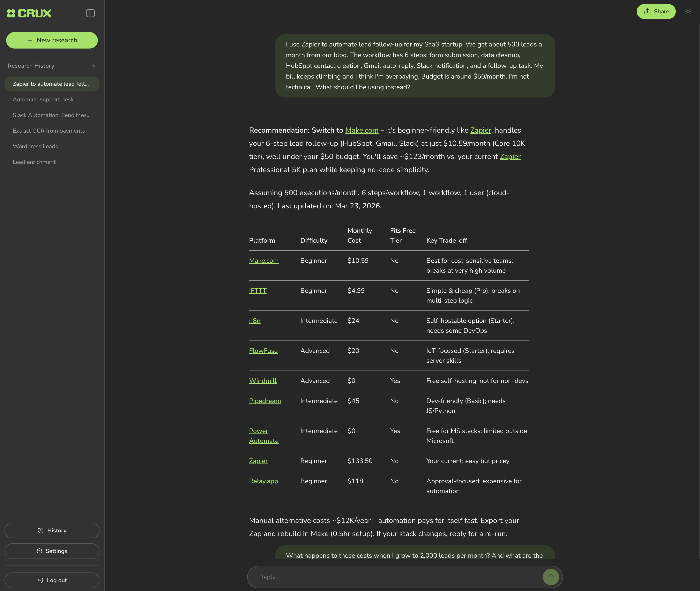Select the '$133.50' cost cell
Image resolution: width=700 pixels, height=591 pixels.
pyautogui.click(x=360, y=461)
